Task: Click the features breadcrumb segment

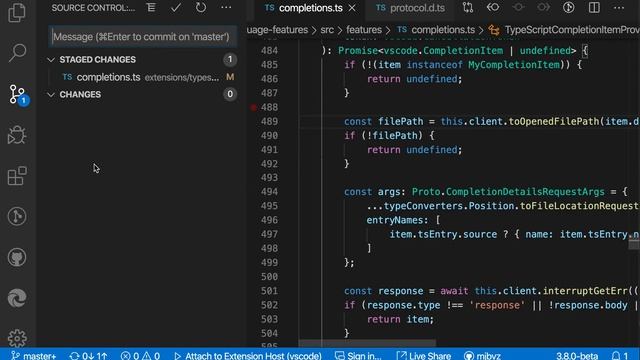Action: pos(364,30)
